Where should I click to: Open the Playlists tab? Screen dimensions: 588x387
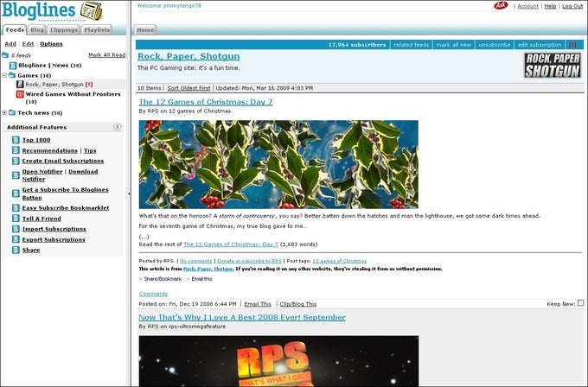97,29
